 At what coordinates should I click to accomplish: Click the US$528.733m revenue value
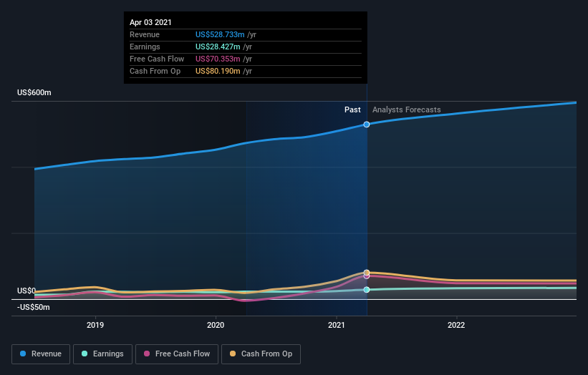220,34
